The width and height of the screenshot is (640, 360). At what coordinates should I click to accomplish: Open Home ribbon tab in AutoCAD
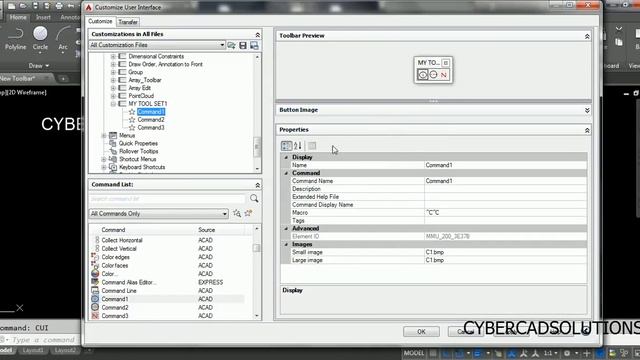click(x=18, y=17)
